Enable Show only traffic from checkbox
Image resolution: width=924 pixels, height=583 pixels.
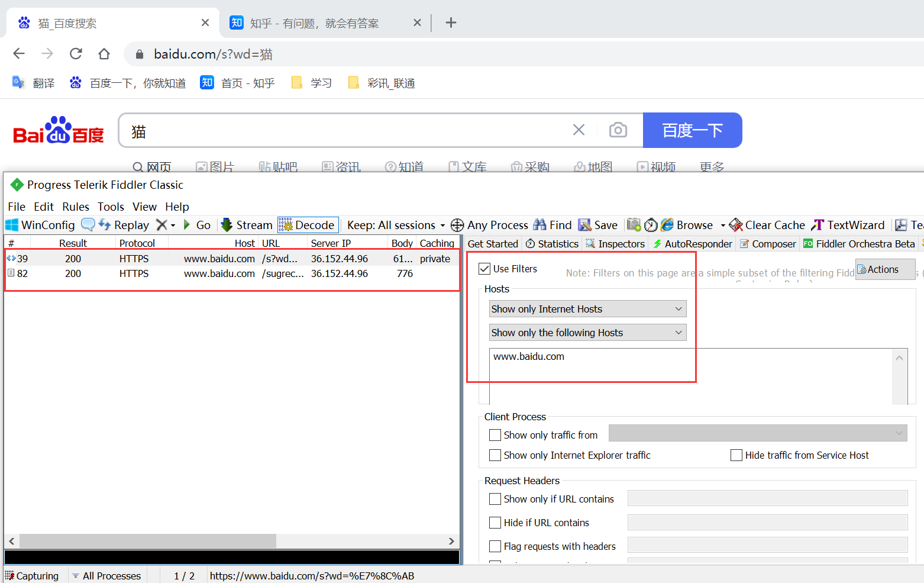[495, 435]
